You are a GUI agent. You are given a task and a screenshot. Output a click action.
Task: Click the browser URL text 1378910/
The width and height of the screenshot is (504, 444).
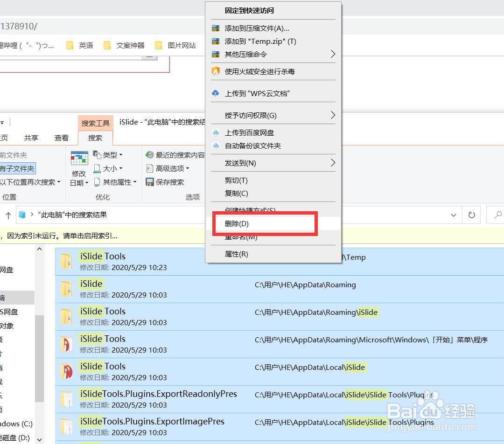[x=19, y=26]
